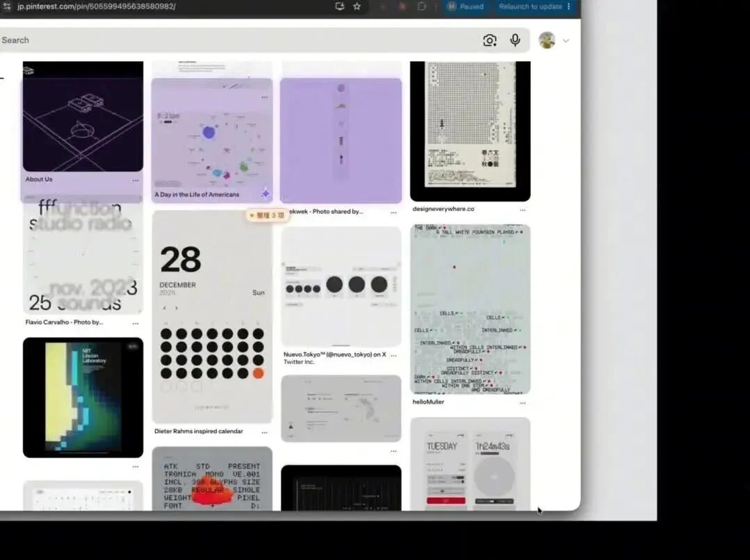
Task: Click the Dieter Rahms inspired calendar title
Action: pos(199,431)
